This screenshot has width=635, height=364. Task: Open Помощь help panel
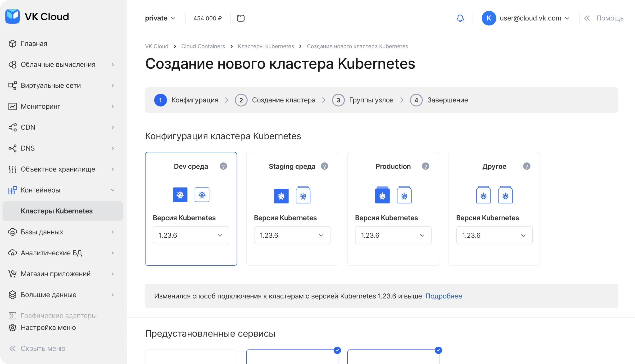(x=610, y=18)
